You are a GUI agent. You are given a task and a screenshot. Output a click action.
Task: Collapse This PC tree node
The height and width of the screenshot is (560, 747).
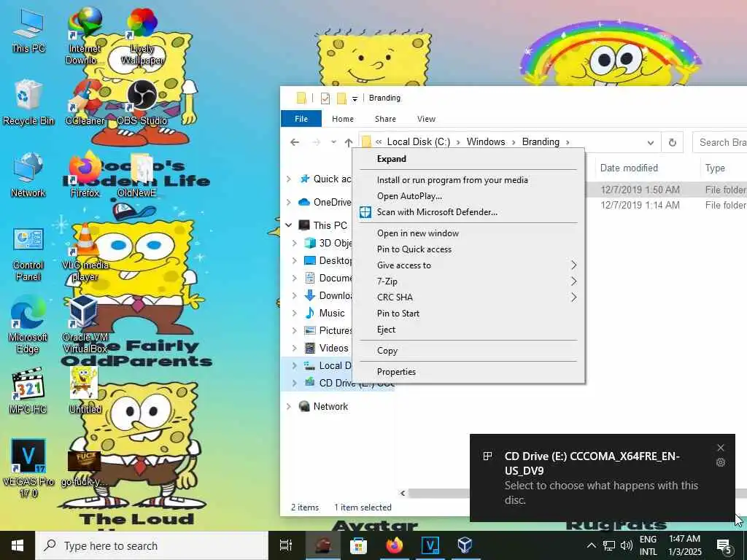(289, 225)
